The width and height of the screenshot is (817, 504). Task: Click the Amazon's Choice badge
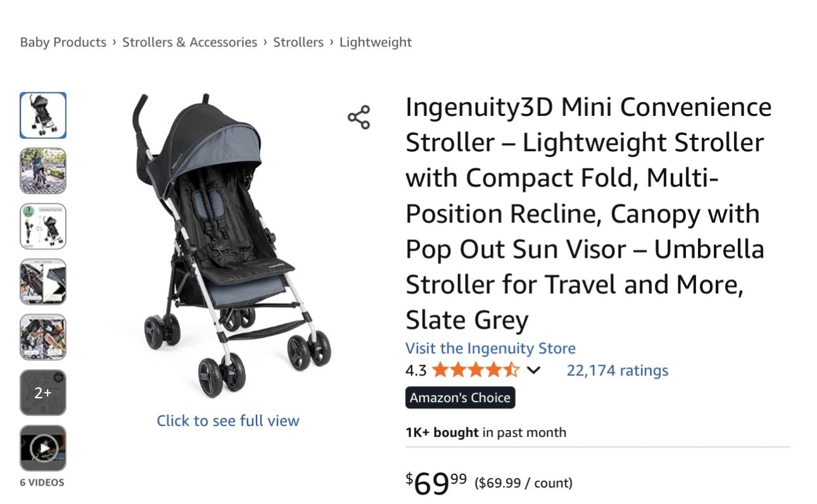tap(460, 398)
